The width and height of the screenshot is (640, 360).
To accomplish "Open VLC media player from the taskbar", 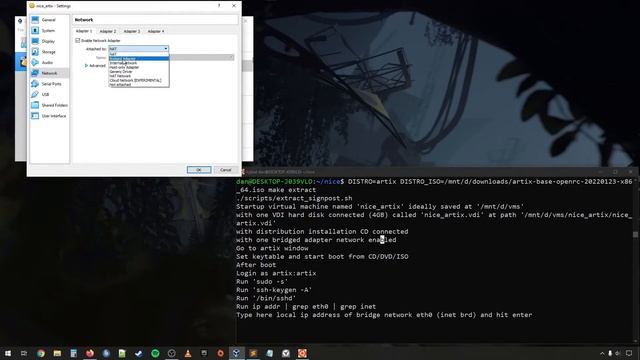I will 188,353.
